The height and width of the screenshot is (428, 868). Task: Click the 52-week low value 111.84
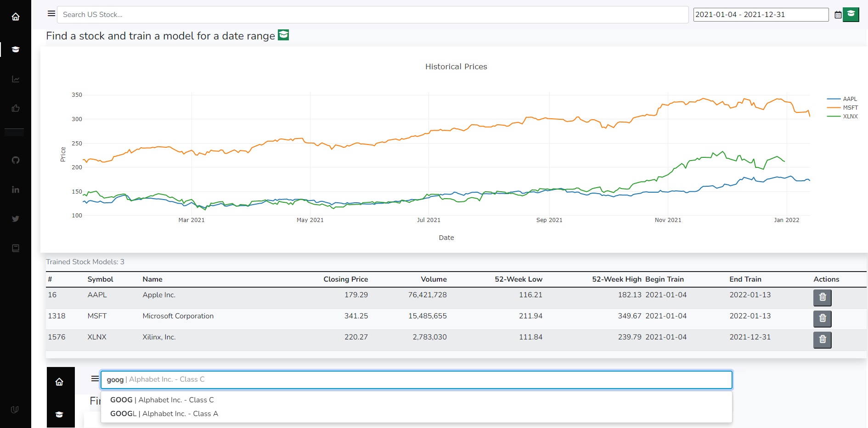coord(530,337)
